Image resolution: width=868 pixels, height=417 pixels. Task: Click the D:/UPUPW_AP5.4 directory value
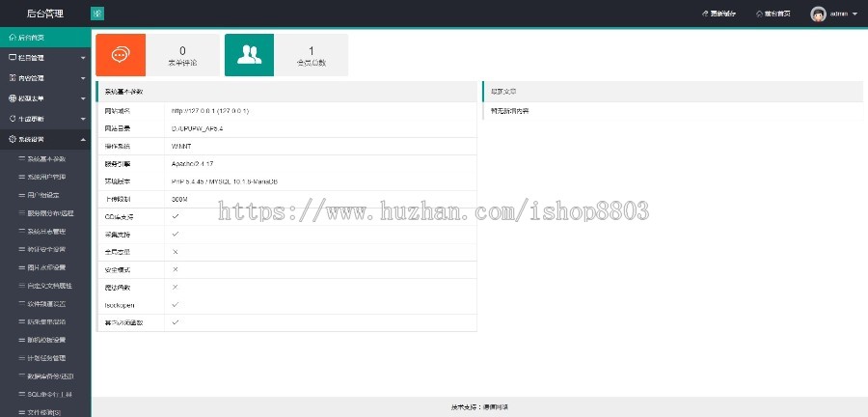pyautogui.click(x=197, y=128)
